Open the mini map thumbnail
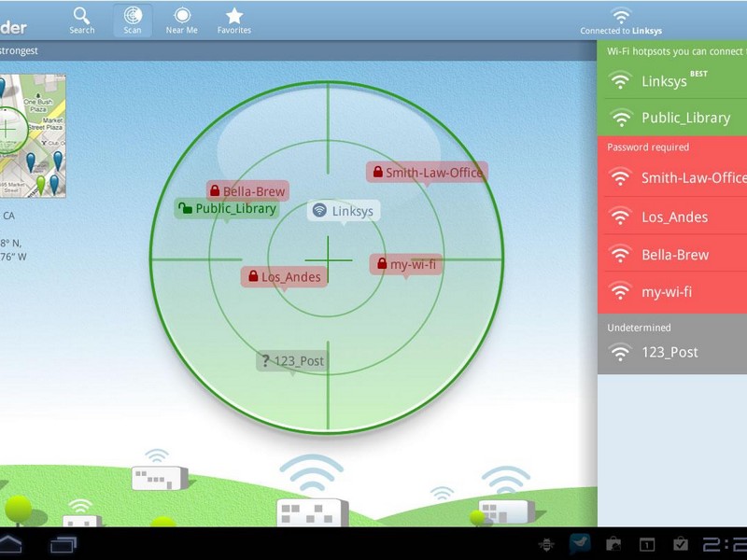Viewport: 747px width, 560px height. click(33, 136)
